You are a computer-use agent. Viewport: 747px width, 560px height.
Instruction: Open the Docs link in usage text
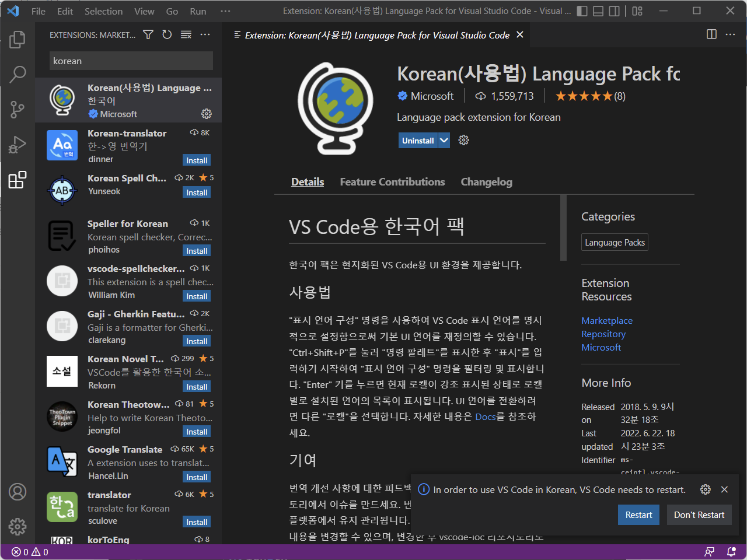[x=486, y=416]
